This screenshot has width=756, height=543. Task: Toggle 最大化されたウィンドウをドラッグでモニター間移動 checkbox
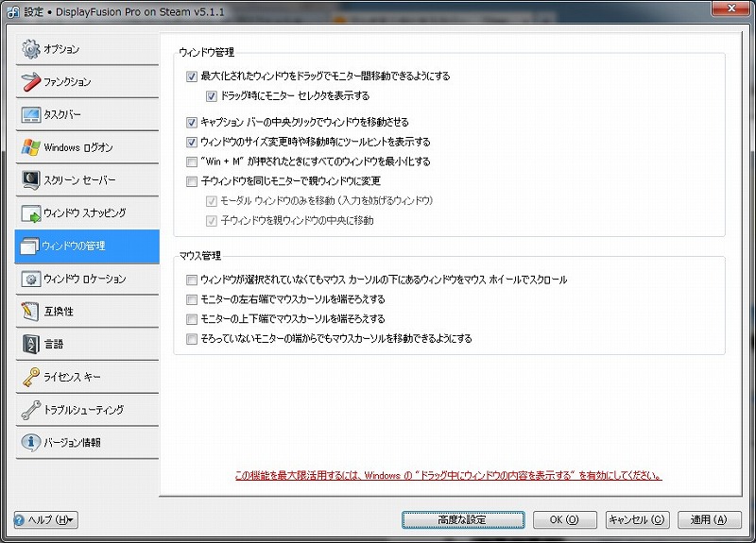192,76
